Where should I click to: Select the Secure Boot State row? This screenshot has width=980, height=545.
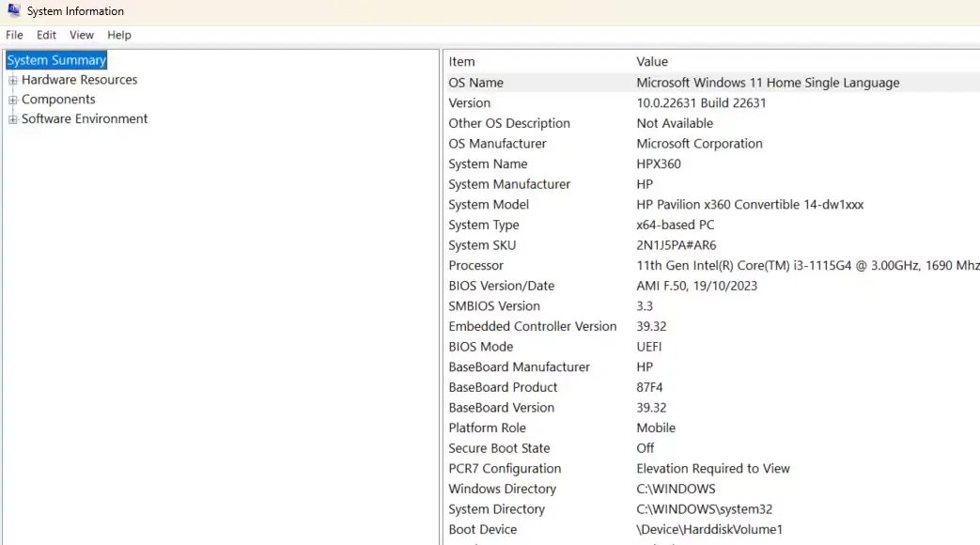pos(564,448)
